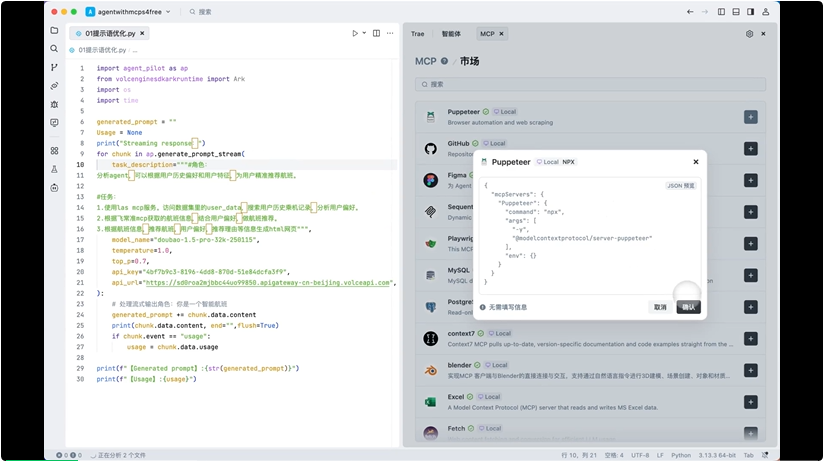Open run options dropdown arrow
This screenshot has width=824, height=461.
click(x=364, y=33)
